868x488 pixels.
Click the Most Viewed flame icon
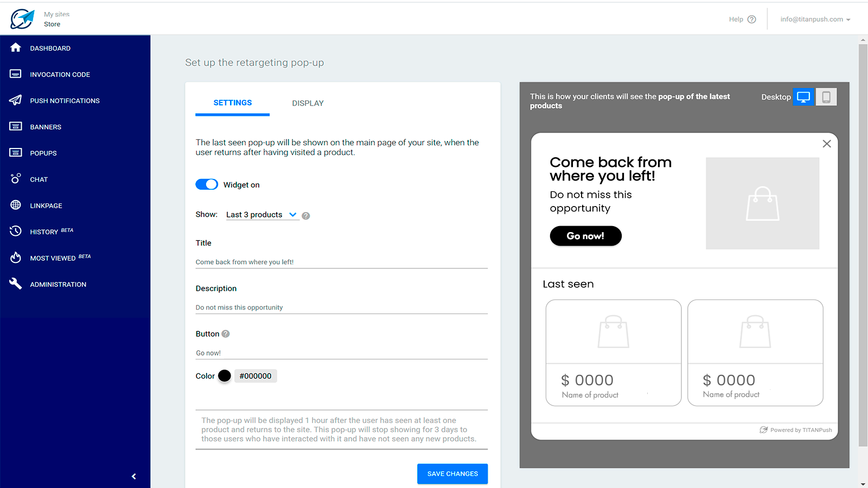click(x=16, y=258)
